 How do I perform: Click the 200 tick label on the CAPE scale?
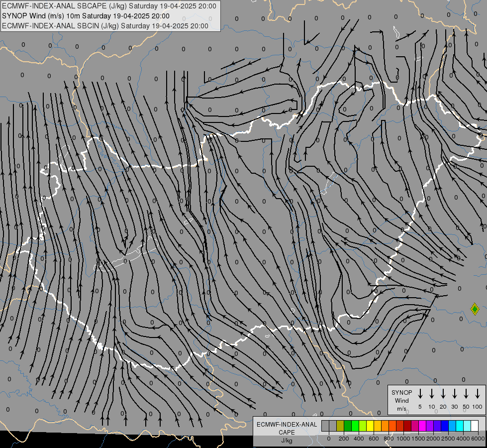[344, 439]
